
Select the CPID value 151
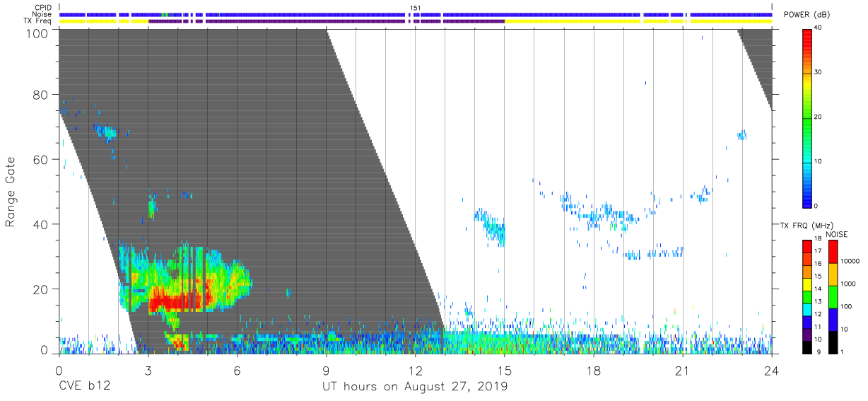point(415,8)
